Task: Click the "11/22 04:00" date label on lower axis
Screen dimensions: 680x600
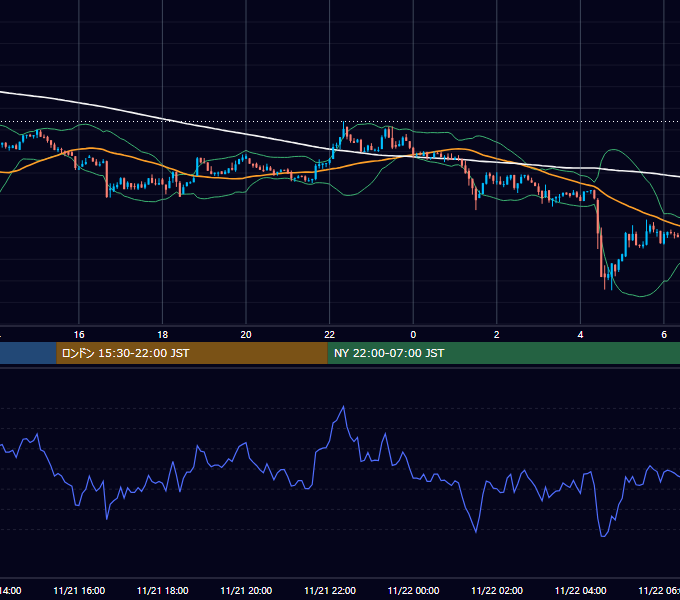Action: click(581, 591)
